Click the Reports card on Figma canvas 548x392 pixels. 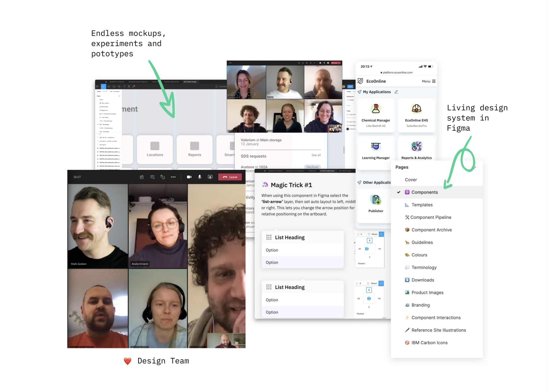tap(195, 150)
